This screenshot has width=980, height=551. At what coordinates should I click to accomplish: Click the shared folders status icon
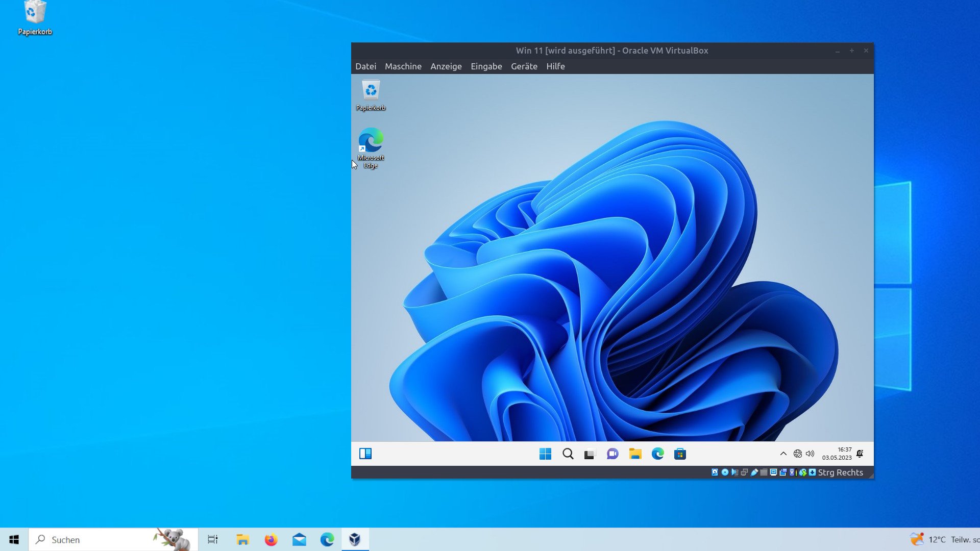(764, 472)
